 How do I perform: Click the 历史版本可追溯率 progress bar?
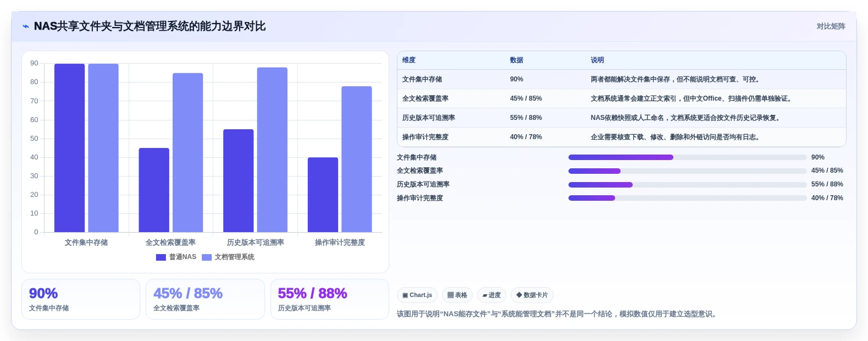(x=687, y=185)
